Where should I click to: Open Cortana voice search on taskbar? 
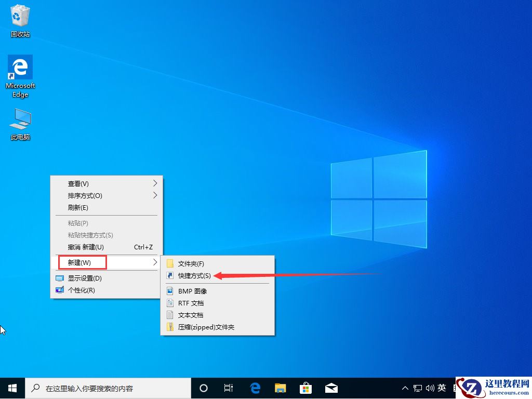[x=203, y=388]
